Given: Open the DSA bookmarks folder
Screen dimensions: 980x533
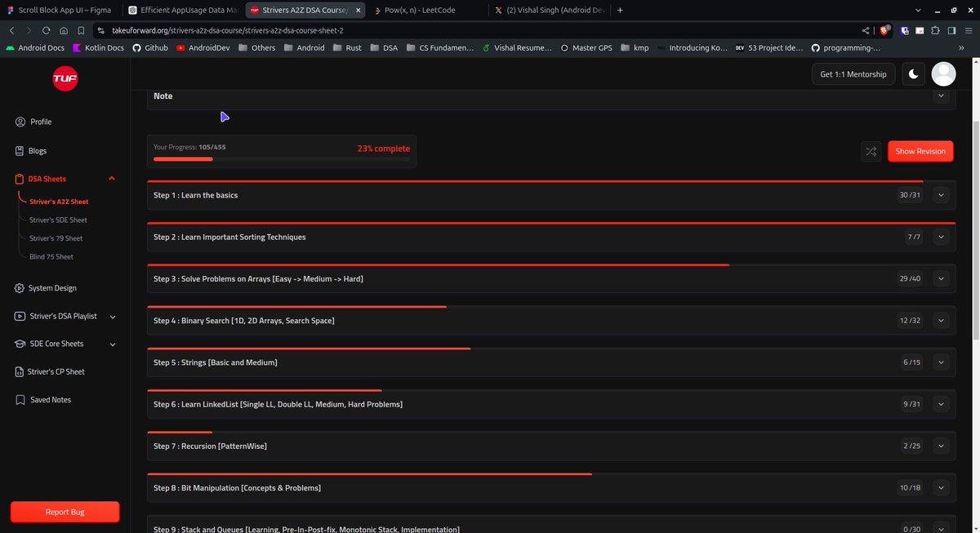Looking at the screenshot, I should point(383,48).
